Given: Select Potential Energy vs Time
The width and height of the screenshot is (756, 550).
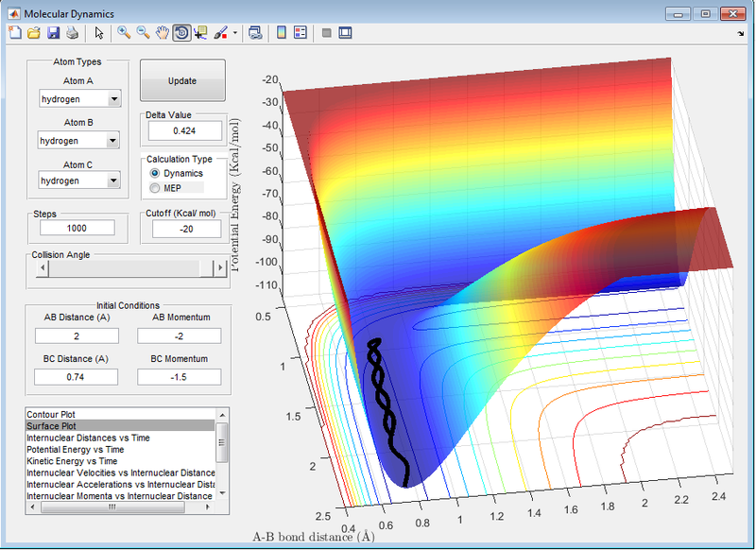Looking at the screenshot, I should tap(120, 449).
